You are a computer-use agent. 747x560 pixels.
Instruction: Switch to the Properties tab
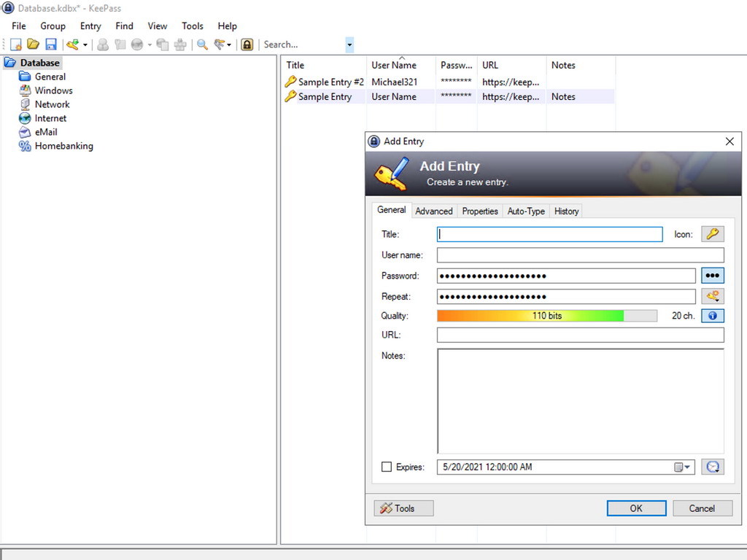[480, 211]
